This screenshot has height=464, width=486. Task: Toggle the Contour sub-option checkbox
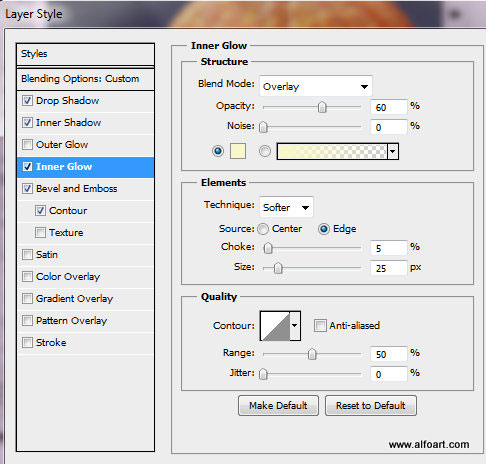point(40,211)
